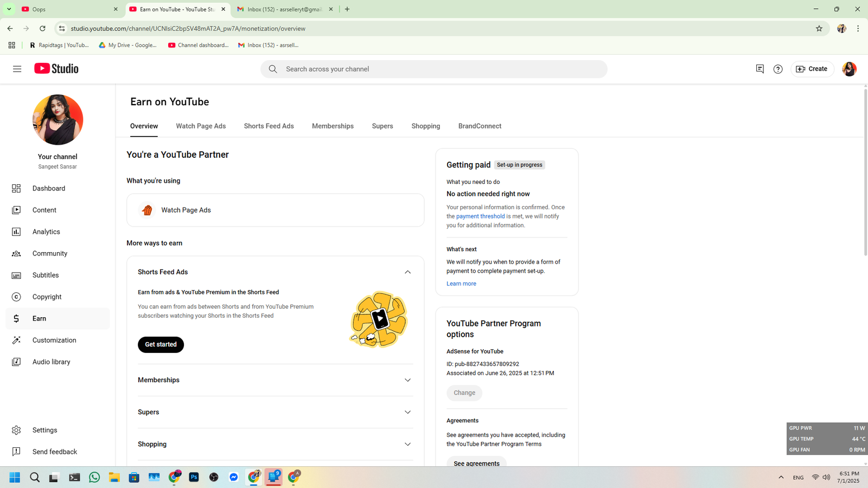
Task: Switch to the Shorts Feed Ads tab
Action: (269, 126)
